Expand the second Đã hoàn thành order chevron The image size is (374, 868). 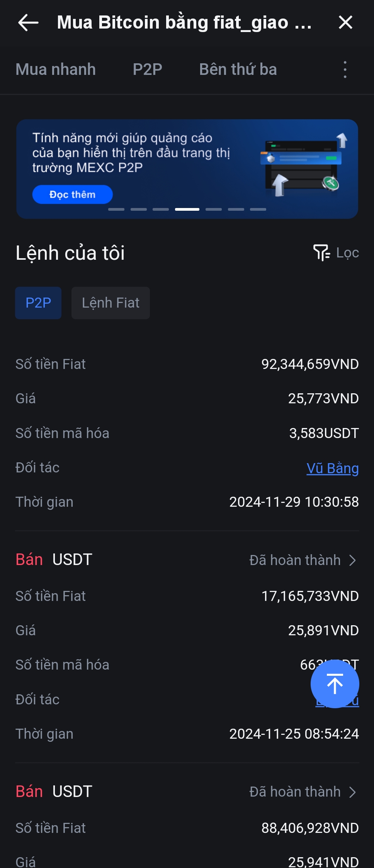[352, 792]
